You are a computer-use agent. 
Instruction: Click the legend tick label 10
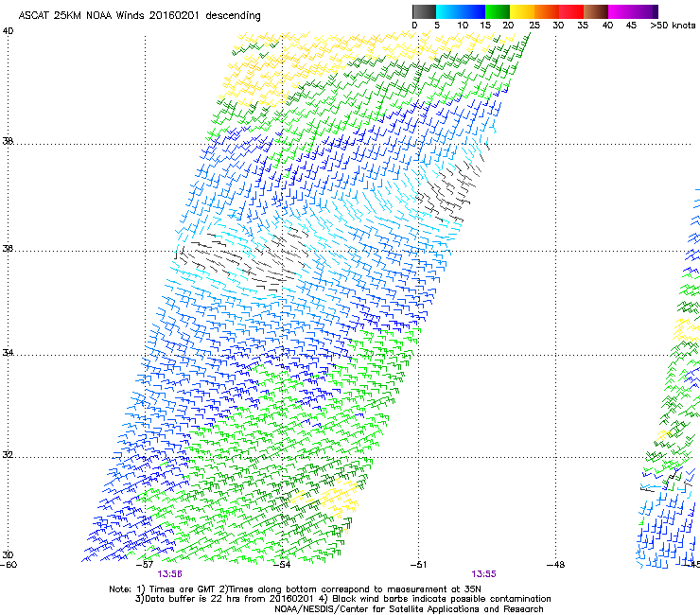[x=463, y=26]
